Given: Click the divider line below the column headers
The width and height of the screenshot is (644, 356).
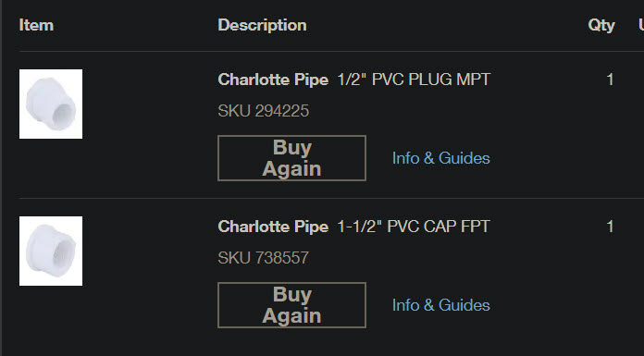Looking at the screenshot, I should tap(331, 52).
